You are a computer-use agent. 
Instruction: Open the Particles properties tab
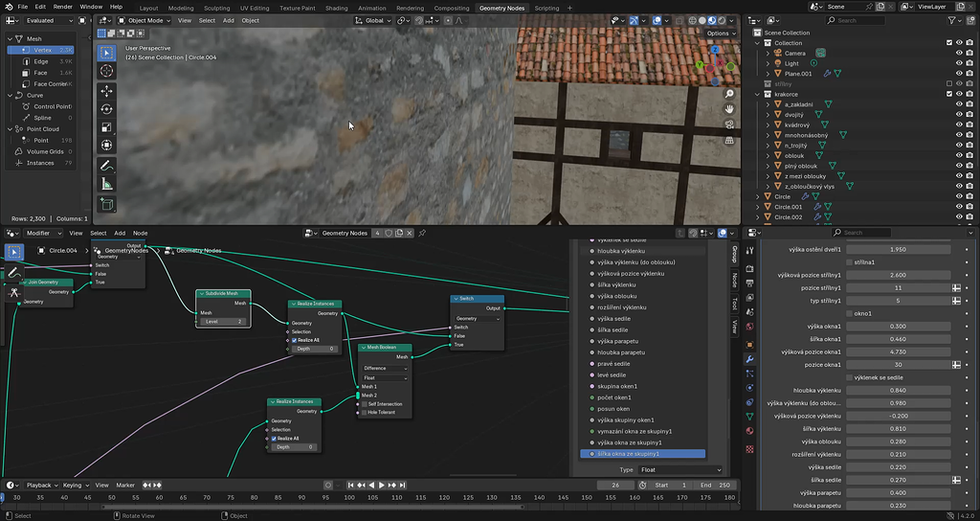[750, 374]
